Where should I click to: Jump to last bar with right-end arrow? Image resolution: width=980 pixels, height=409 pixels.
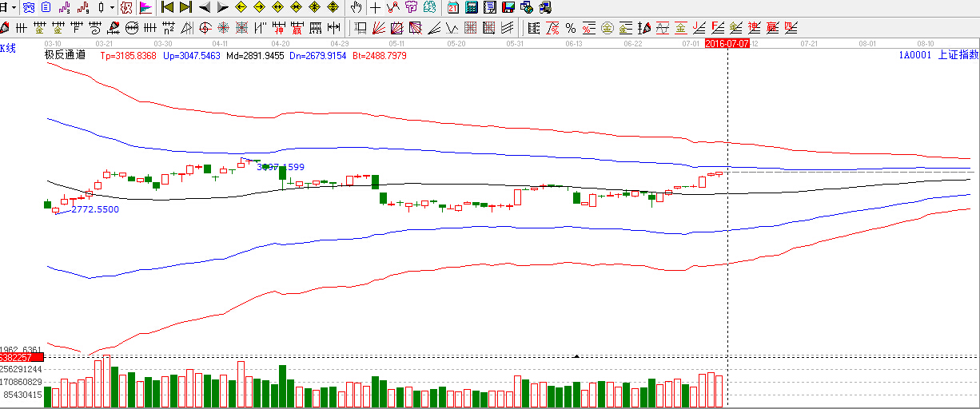(185, 8)
